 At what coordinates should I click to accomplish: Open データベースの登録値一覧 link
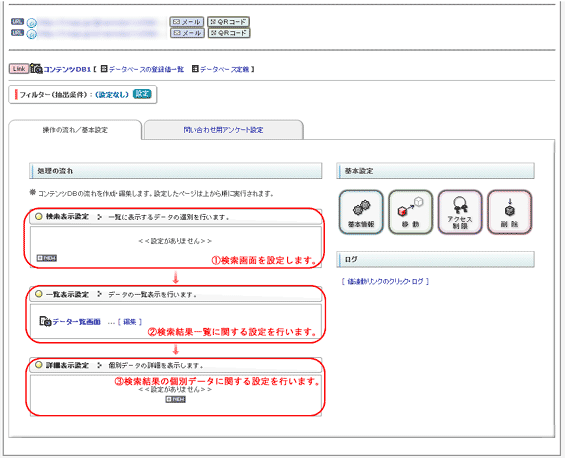146,69
